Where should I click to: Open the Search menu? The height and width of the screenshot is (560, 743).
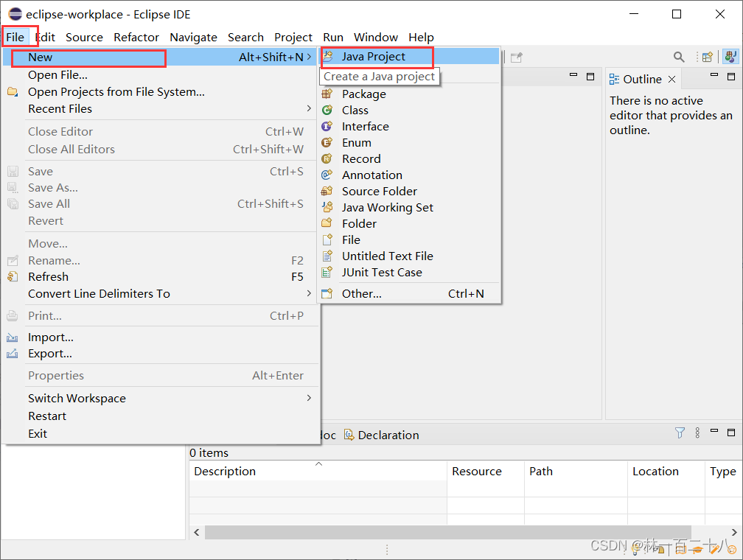point(245,37)
